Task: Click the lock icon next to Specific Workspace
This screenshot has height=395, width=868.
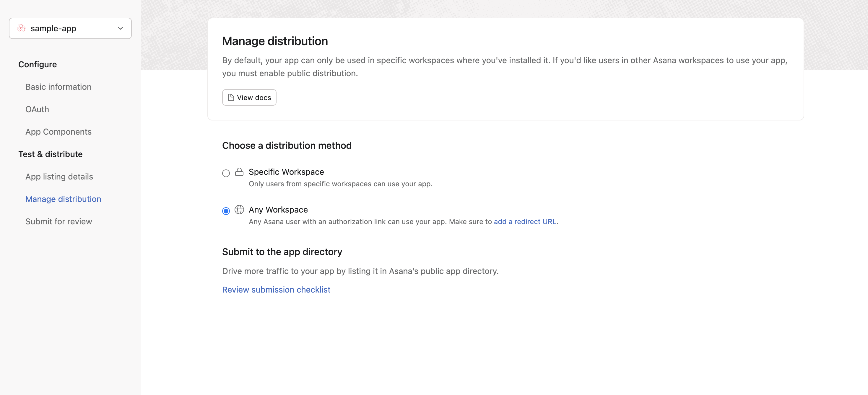Action: point(239,172)
